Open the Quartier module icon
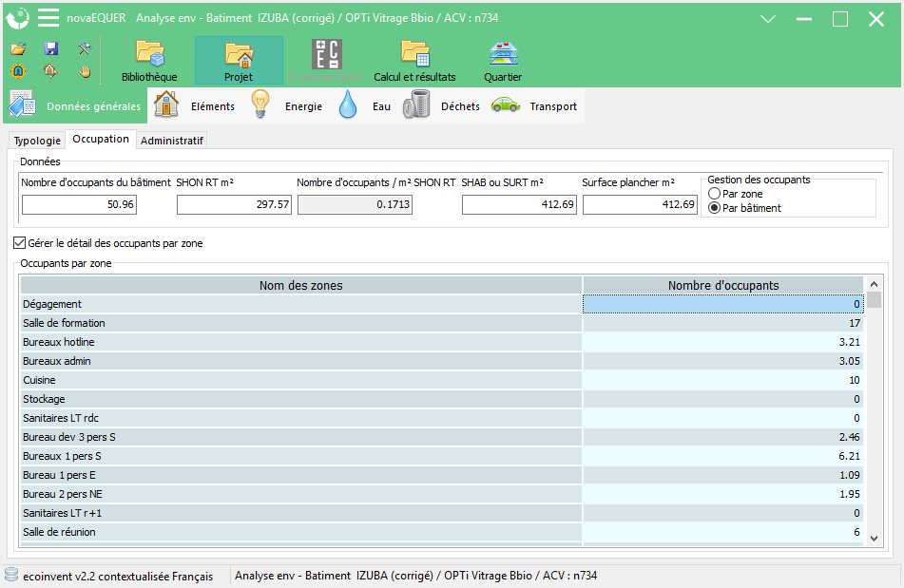The image size is (904, 588). [x=503, y=53]
